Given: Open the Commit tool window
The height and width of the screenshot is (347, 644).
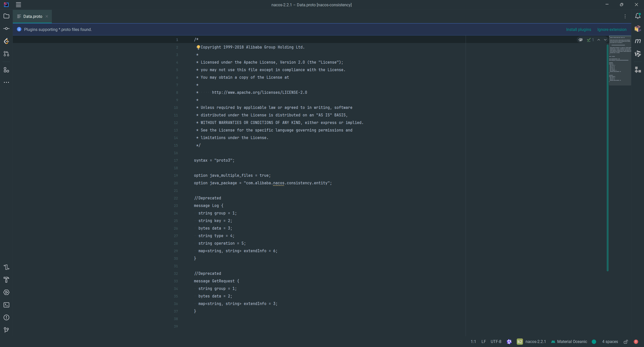Looking at the screenshot, I should coord(7,29).
